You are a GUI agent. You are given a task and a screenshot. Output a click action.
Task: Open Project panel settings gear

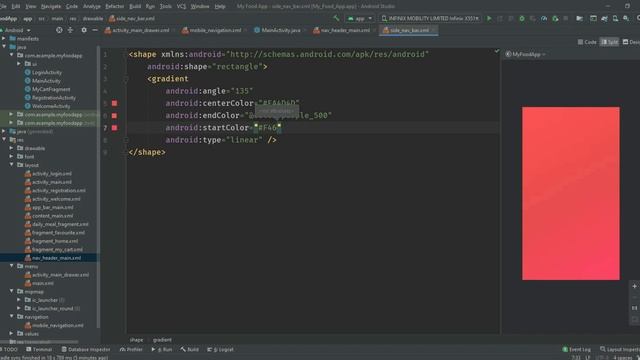(84, 30)
